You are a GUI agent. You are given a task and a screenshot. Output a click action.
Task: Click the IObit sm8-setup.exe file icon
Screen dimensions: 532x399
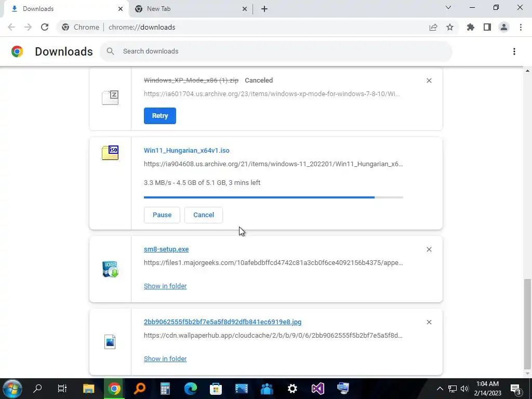point(110,269)
